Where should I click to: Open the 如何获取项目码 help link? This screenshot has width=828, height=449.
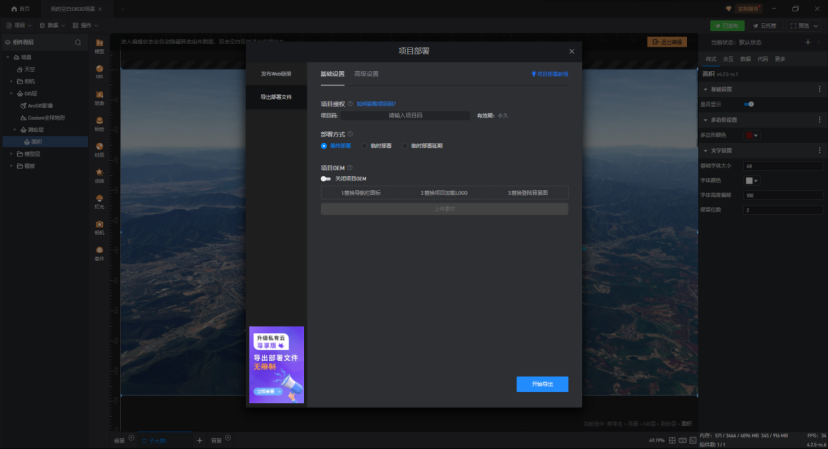click(376, 104)
